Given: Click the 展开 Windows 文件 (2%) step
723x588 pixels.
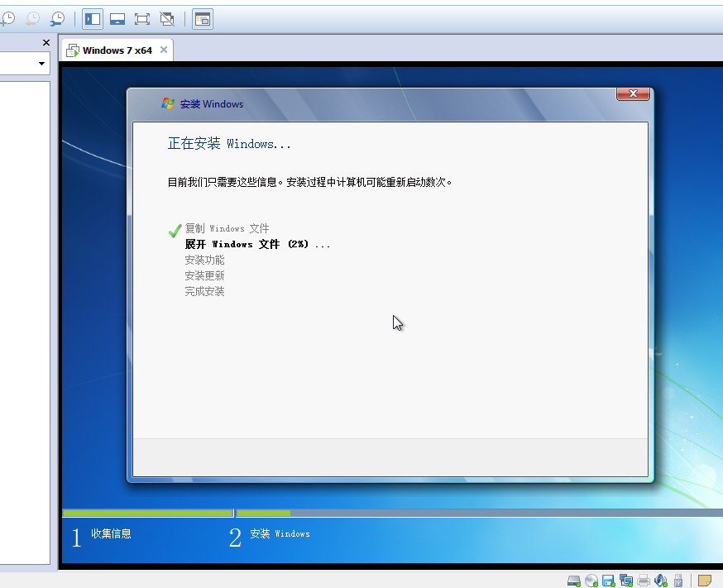Looking at the screenshot, I should [x=257, y=244].
